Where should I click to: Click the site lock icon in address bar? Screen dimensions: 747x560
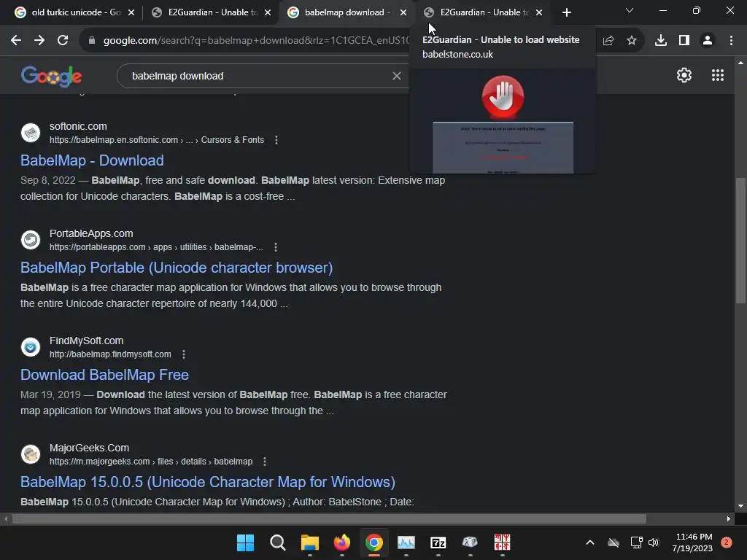92,41
